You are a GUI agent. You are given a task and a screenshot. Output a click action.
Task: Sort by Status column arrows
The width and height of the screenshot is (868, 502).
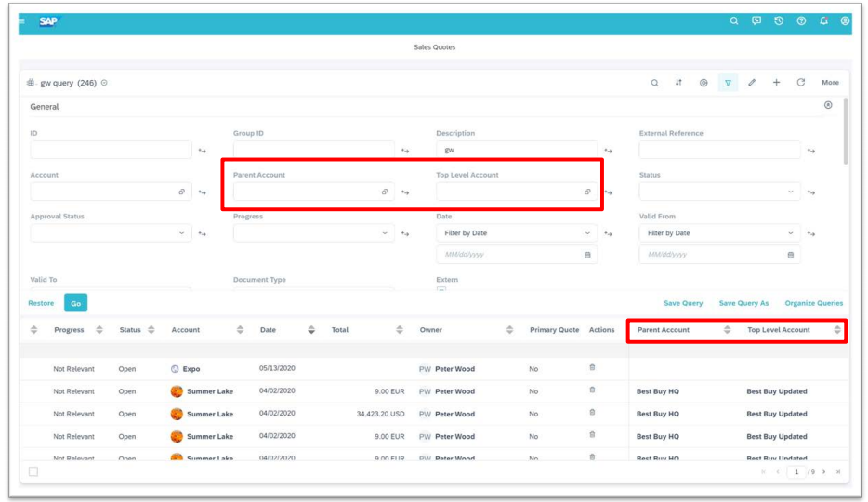pos(151,330)
